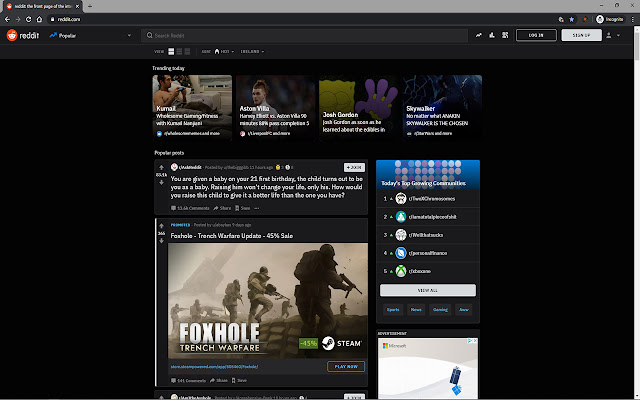
Task: Open comments on the Foxhole post
Action: pos(188,380)
